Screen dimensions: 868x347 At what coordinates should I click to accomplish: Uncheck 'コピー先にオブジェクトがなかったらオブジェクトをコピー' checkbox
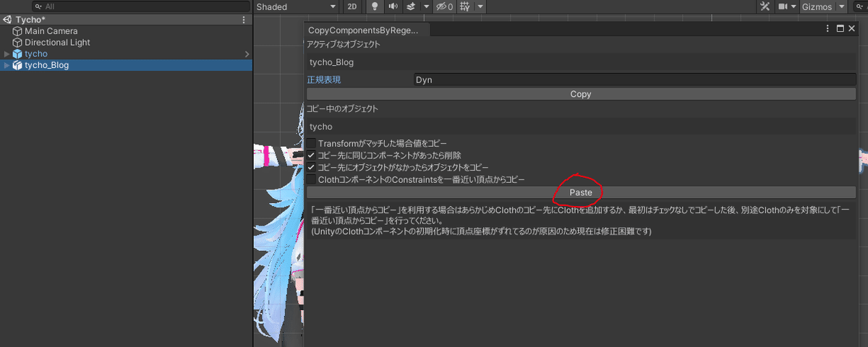311,167
